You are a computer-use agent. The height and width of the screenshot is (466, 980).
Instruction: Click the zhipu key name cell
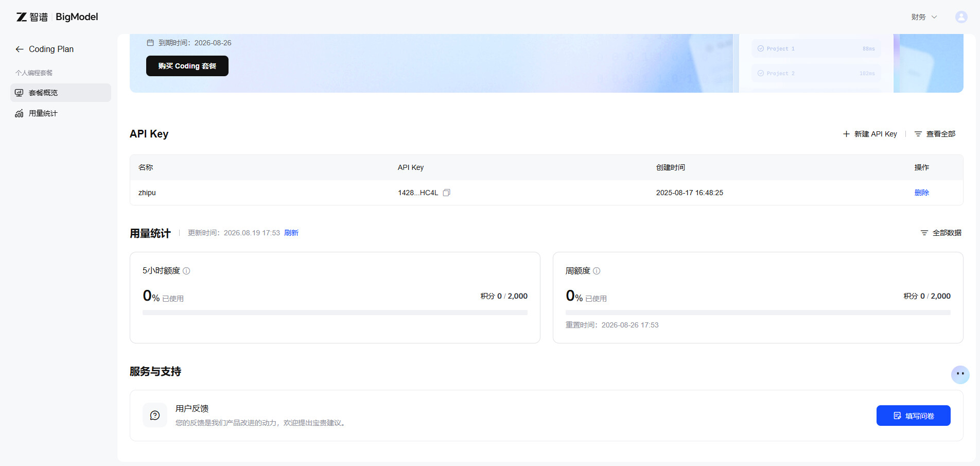147,193
